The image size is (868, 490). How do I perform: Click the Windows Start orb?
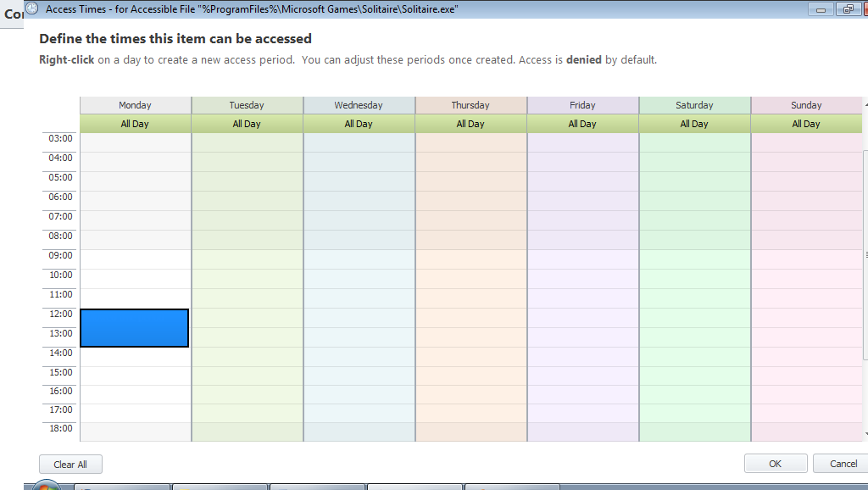[x=46, y=487]
